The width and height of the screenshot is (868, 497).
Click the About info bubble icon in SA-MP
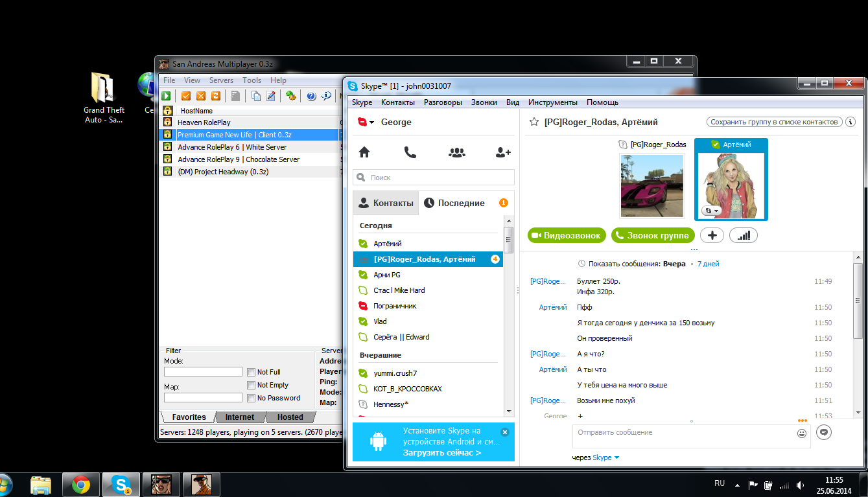326,96
